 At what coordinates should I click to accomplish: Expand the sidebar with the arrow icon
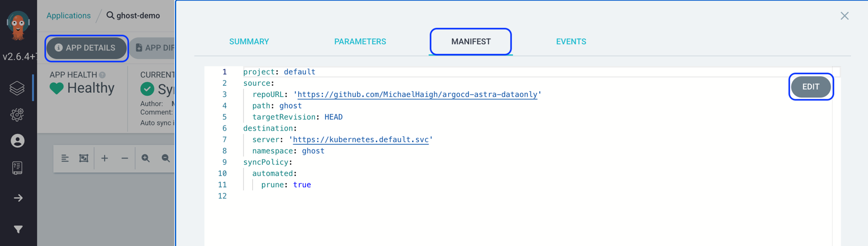click(18, 198)
